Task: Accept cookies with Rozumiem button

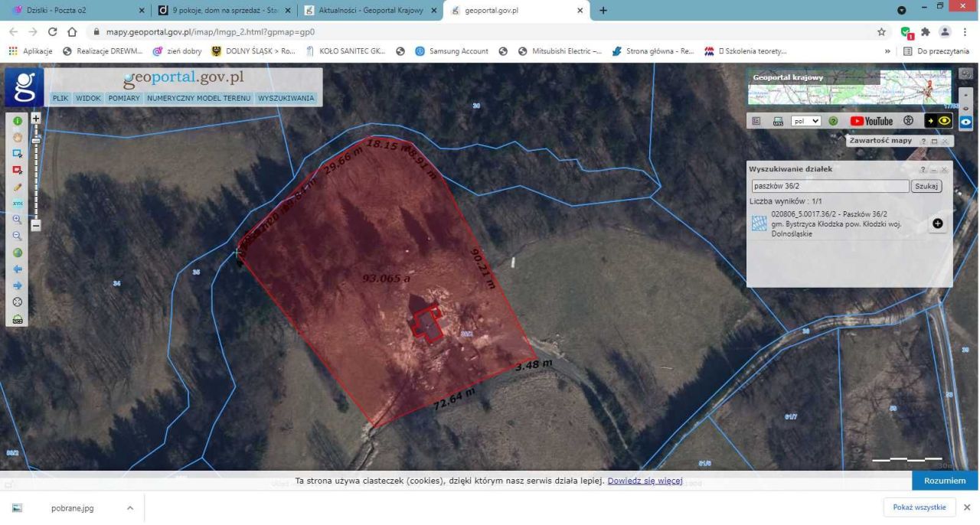Action: [x=945, y=481]
